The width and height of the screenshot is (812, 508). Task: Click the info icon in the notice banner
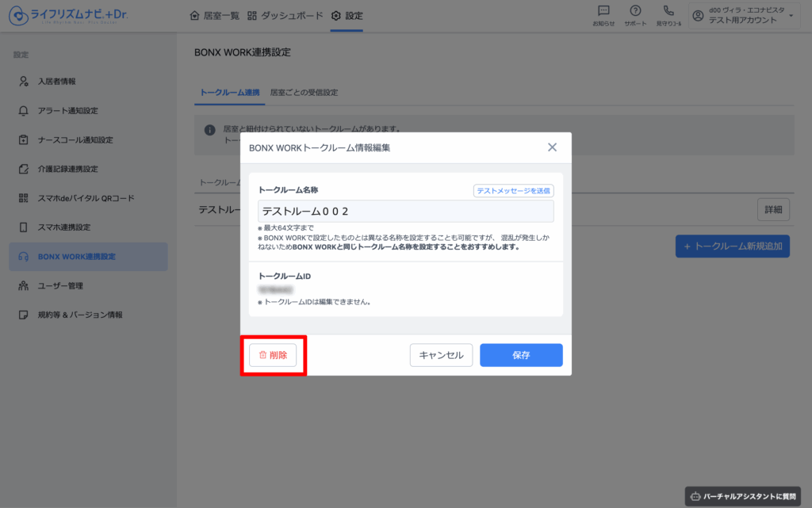pos(209,130)
